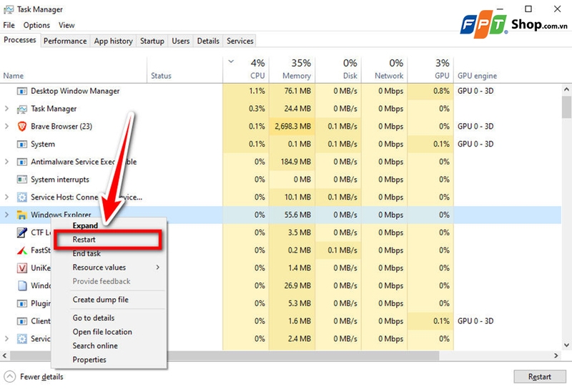This screenshot has width=572, height=392.
Task: Click the sort chevron above CPU column
Action: (x=231, y=62)
